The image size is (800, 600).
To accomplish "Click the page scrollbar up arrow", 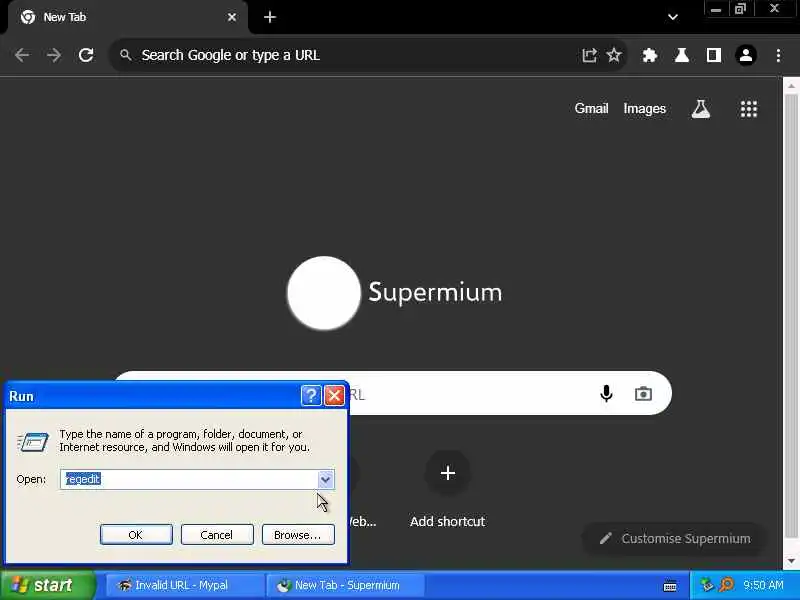I will tap(791, 86).
